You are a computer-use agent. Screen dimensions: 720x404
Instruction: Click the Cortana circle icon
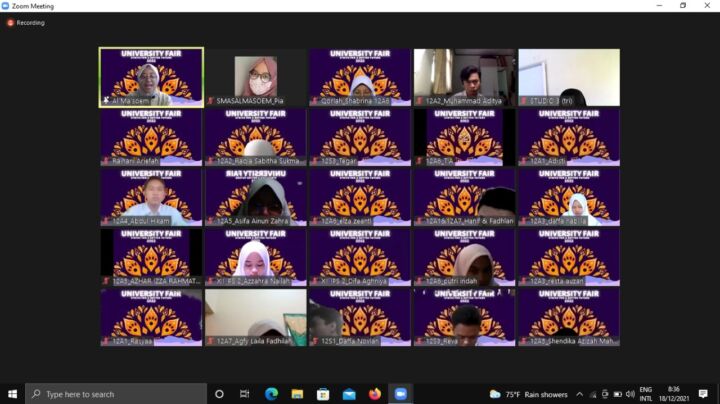(219, 394)
